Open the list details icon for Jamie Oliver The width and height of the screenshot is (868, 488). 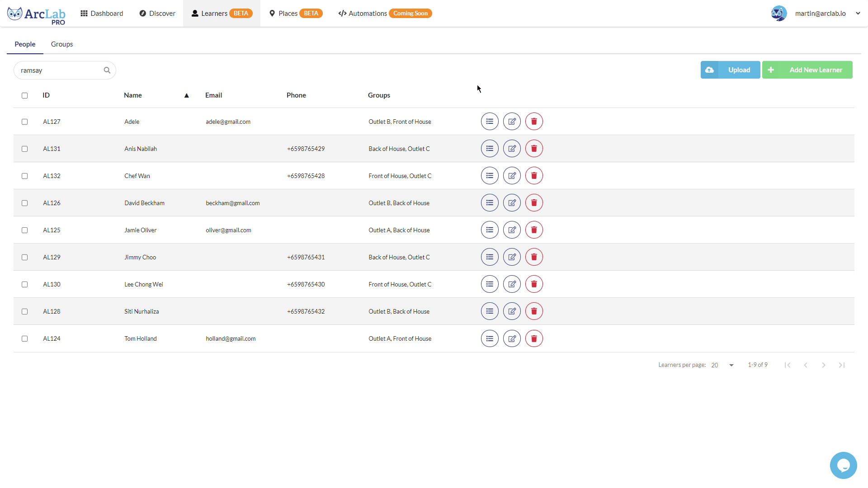[x=490, y=230]
